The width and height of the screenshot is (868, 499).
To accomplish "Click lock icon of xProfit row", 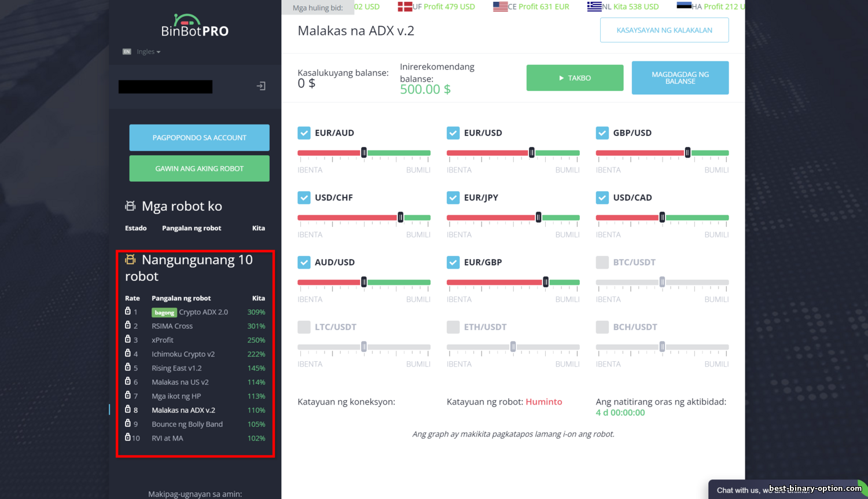I will [x=128, y=339].
